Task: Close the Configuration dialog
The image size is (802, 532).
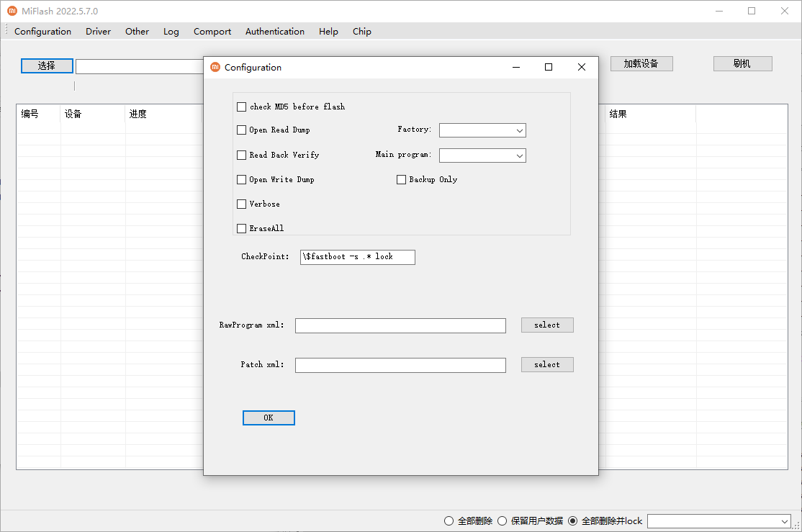Action: tap(582, 67)
